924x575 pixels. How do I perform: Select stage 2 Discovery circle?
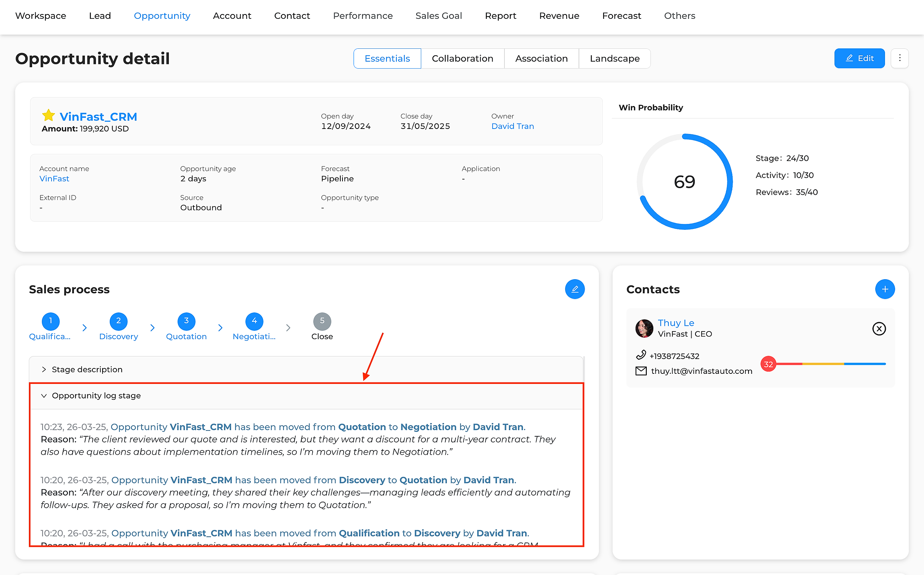[118, 321]
